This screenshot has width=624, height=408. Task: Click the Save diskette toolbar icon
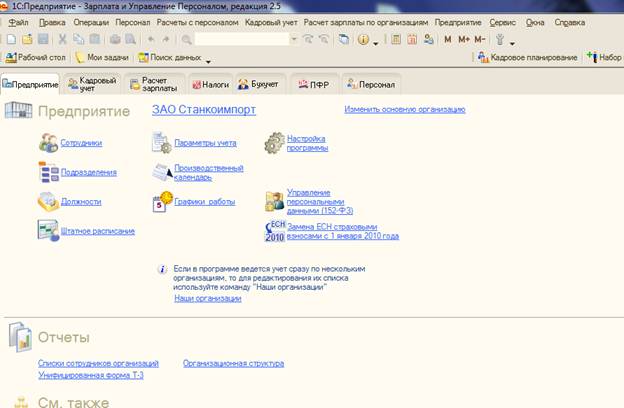43,39
